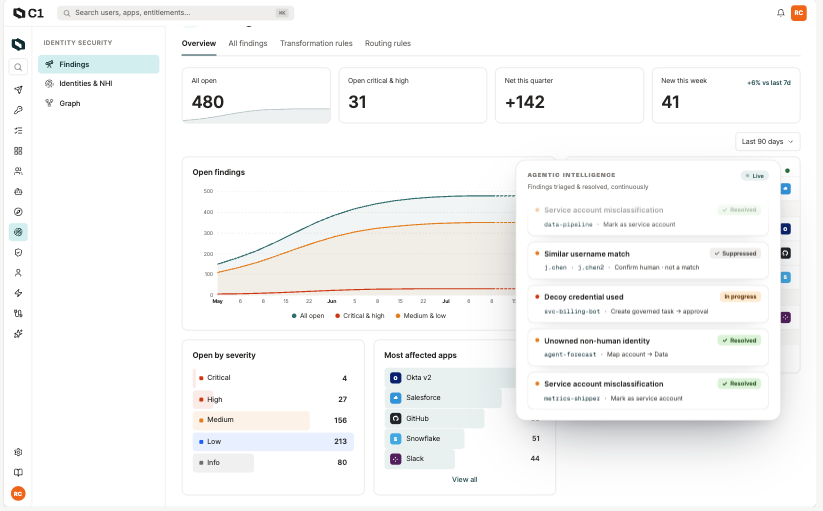823x511 pixels.
Task: Open settings gear icon at sidebar bottom
Action: [x=18, y=452]
